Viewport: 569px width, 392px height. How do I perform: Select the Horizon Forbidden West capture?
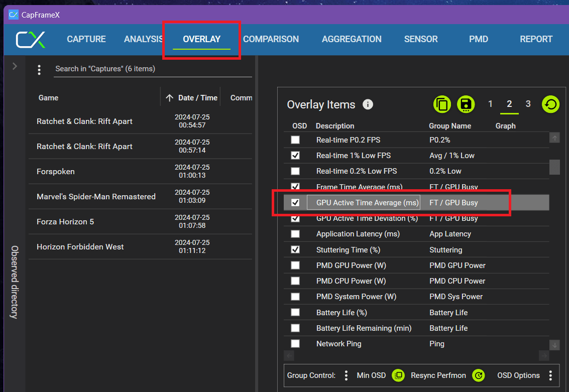tap(140, 246)
